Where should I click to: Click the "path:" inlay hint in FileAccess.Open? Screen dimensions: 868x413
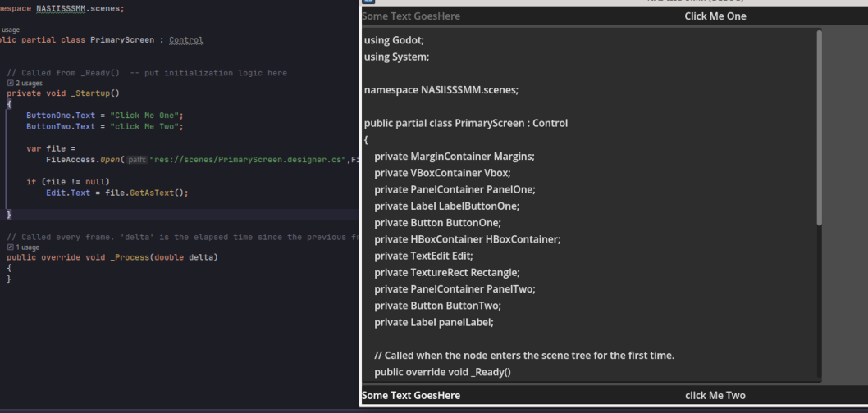137,160
